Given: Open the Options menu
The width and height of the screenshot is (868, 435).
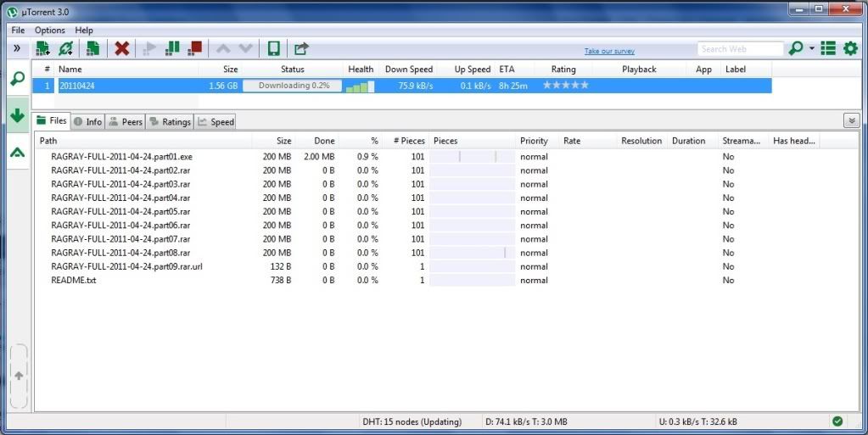Looking at the screenshot, I should 50,30.
